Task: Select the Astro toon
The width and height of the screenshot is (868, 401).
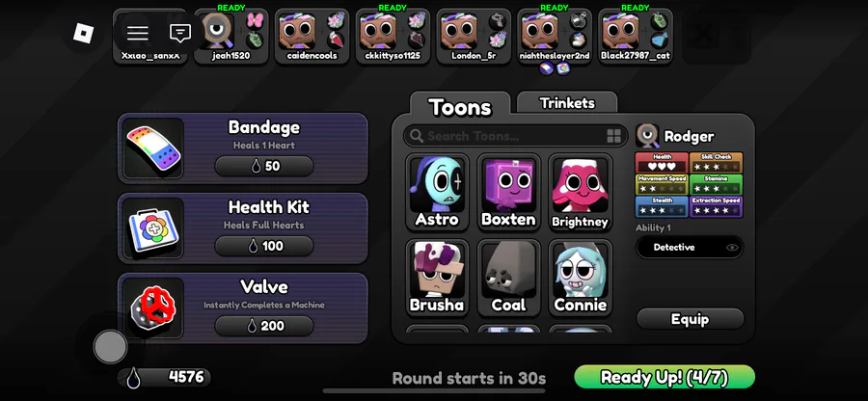Action: 437,192
